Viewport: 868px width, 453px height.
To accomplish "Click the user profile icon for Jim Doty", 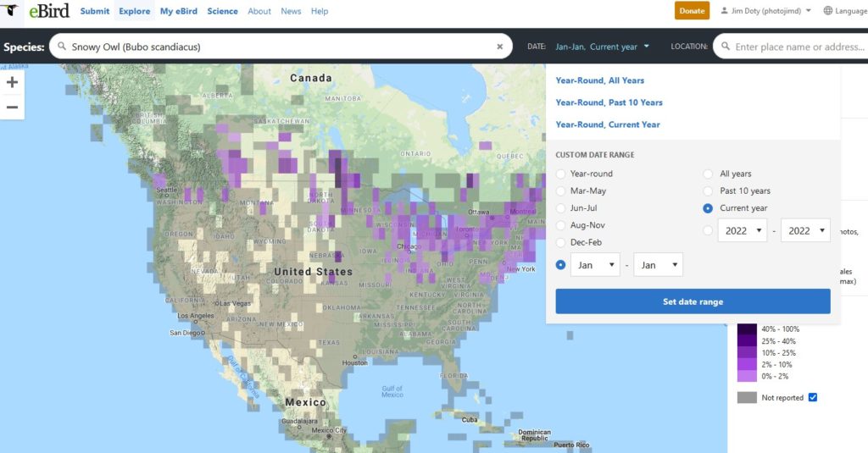I will (x=724, y=11).
